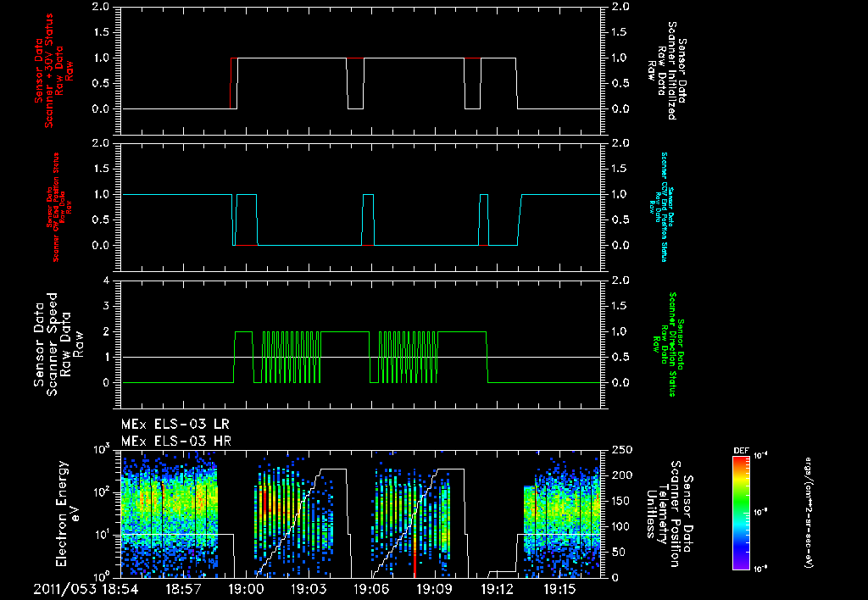This screenshot has height=600, width=868.
Task: Click the 100 tick on Scanner Position axis
Action: point(621,526)
